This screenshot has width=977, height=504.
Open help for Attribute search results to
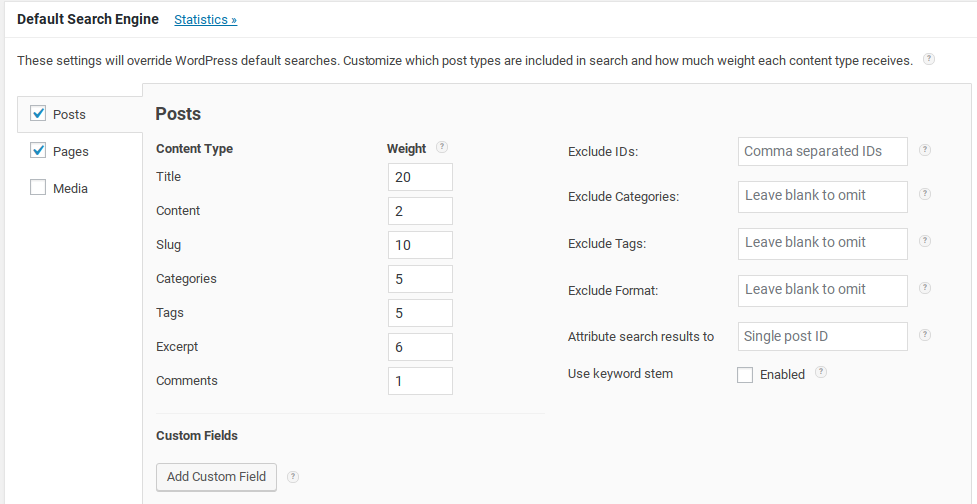pos(925,335)
